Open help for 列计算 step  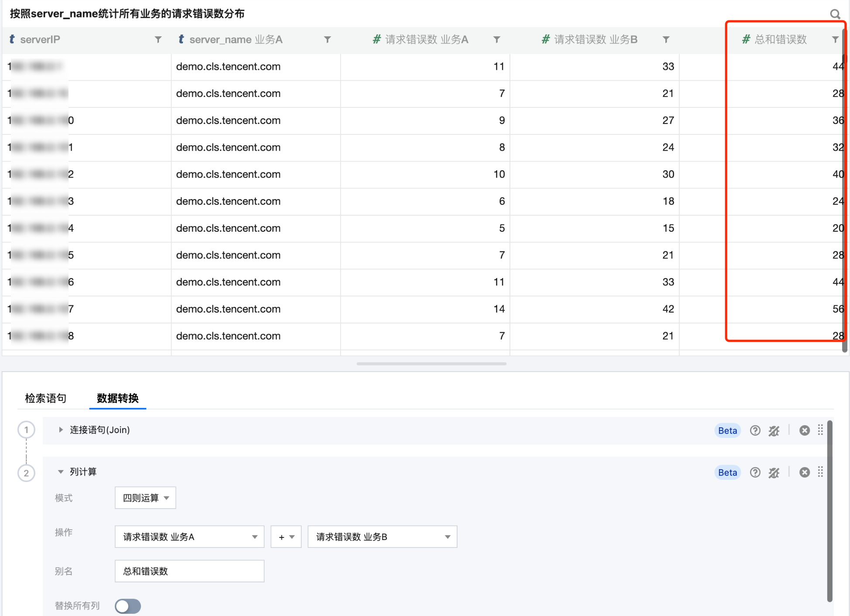755,472
